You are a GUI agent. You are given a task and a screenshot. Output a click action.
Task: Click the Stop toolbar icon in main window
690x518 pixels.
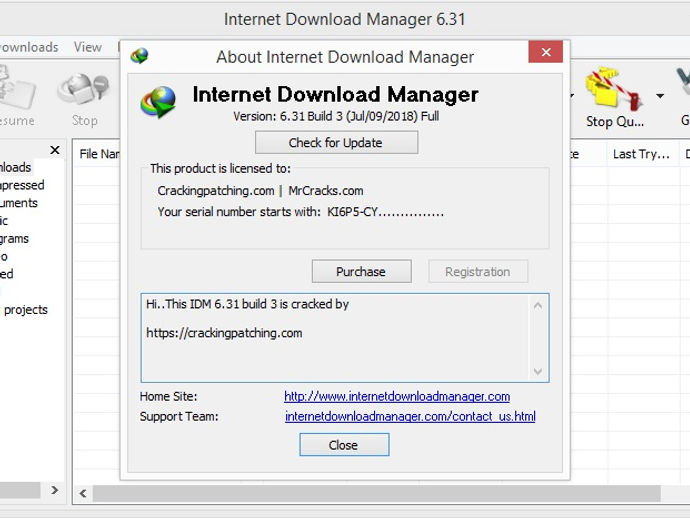tap(84, 98)
